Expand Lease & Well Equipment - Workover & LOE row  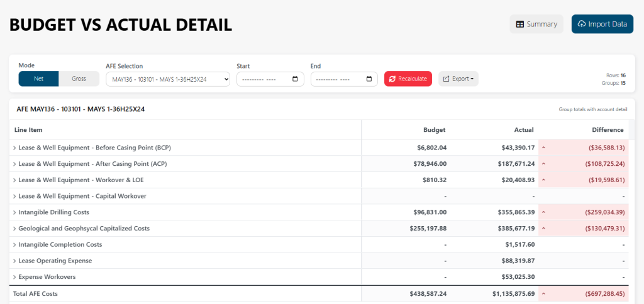tap(15, 180)
